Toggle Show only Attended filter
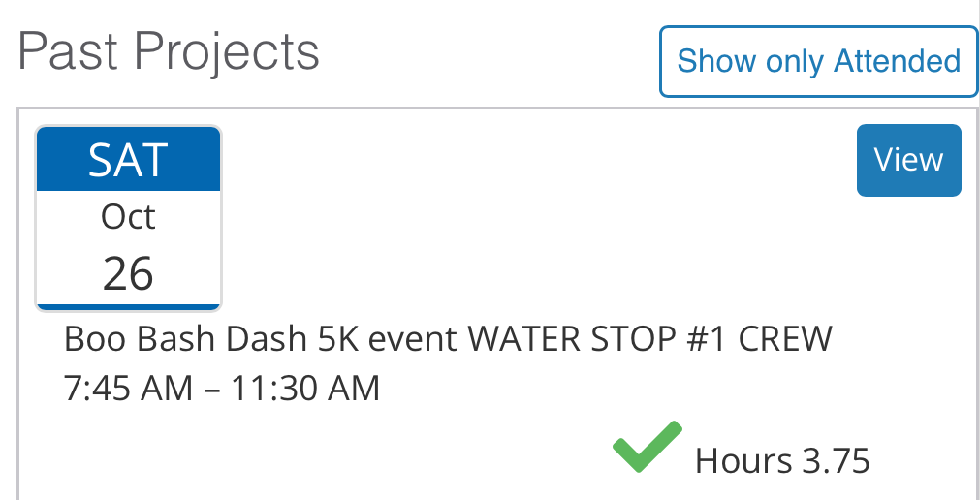Image resolution: width=980 pixels, height=500 pixels. [818, 61]
